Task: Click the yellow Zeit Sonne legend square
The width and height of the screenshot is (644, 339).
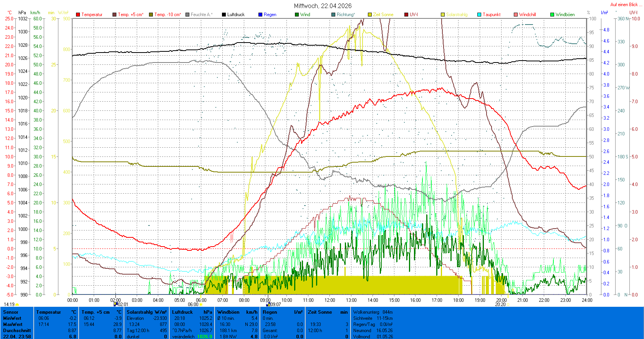Action: [370, 15]
